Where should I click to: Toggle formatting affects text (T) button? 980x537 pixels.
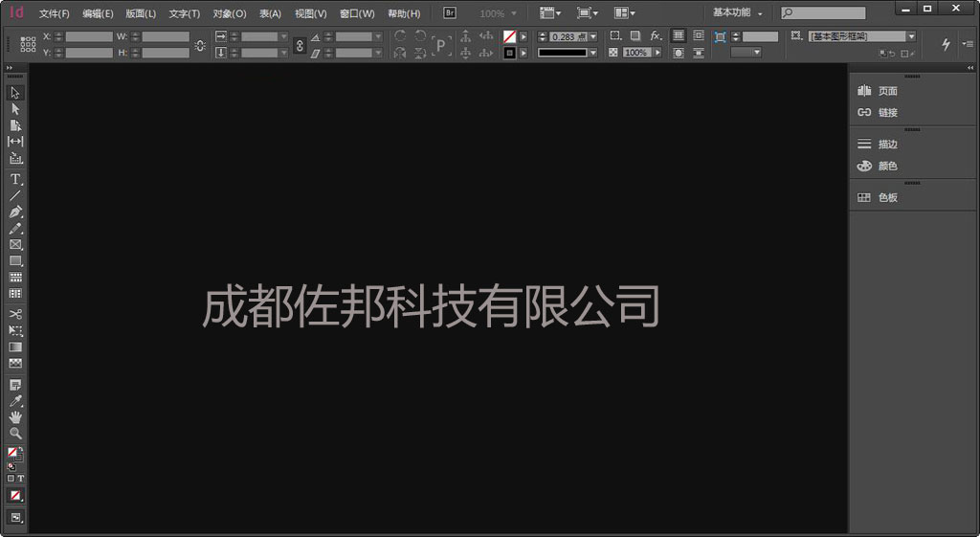(21, 479)
